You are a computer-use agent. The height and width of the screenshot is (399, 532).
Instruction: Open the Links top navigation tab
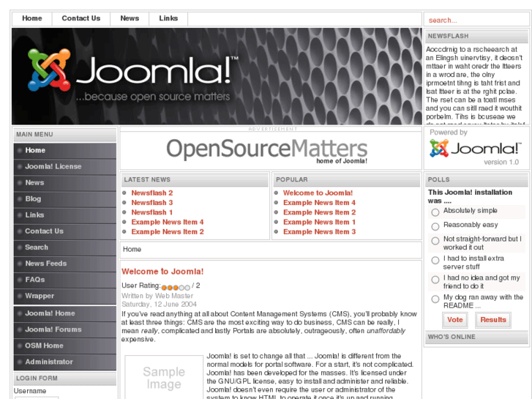click(x=168, y=18)
